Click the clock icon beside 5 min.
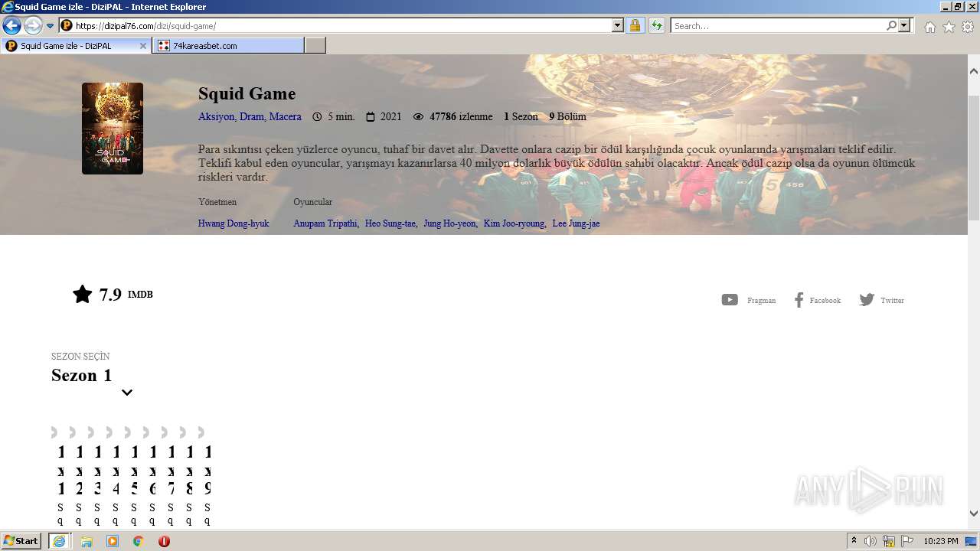This screenshot has height=551, width=980. (x=318, y=117)
